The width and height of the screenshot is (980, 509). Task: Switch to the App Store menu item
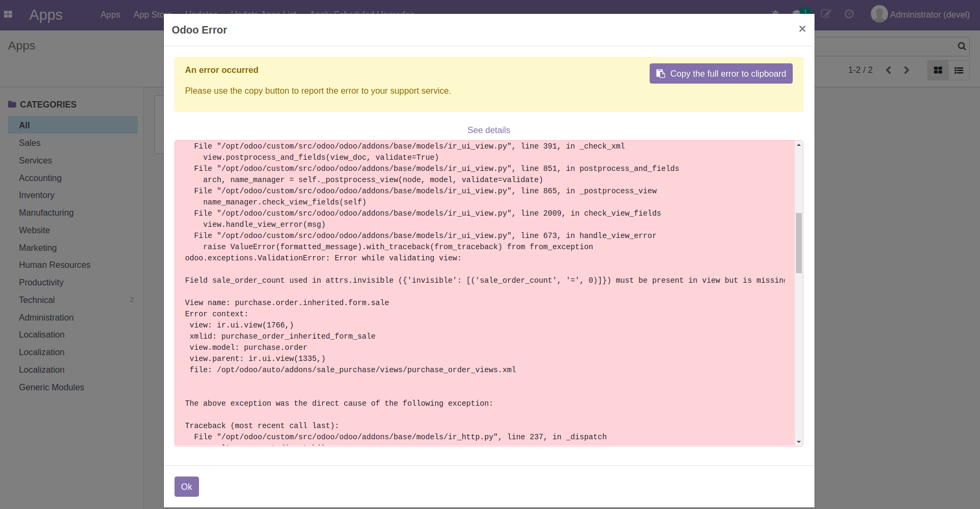pyautogui.click(x=152, y=14)
